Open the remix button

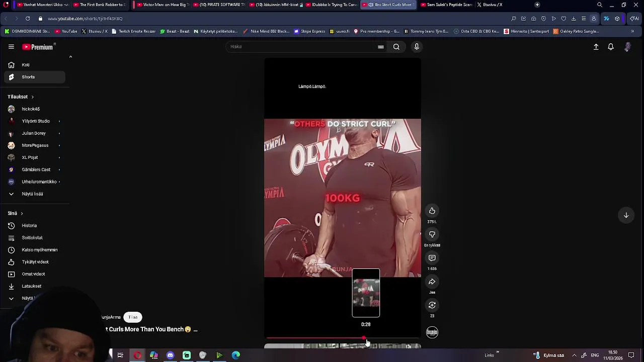(432, 305)
